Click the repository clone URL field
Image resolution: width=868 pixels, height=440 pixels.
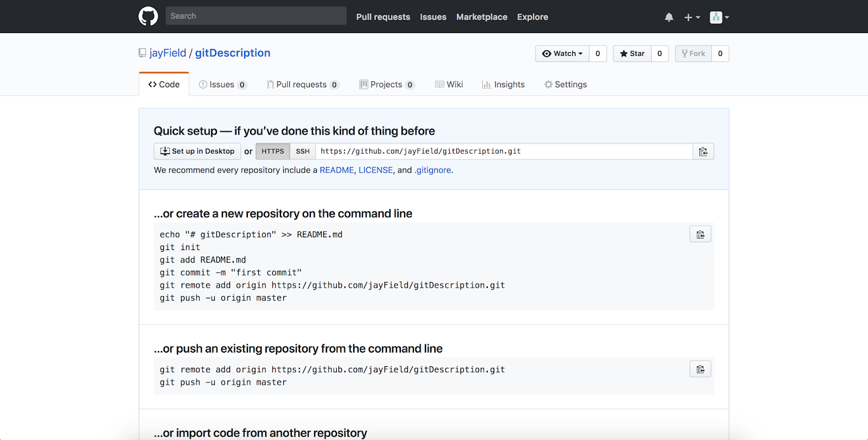504,151
